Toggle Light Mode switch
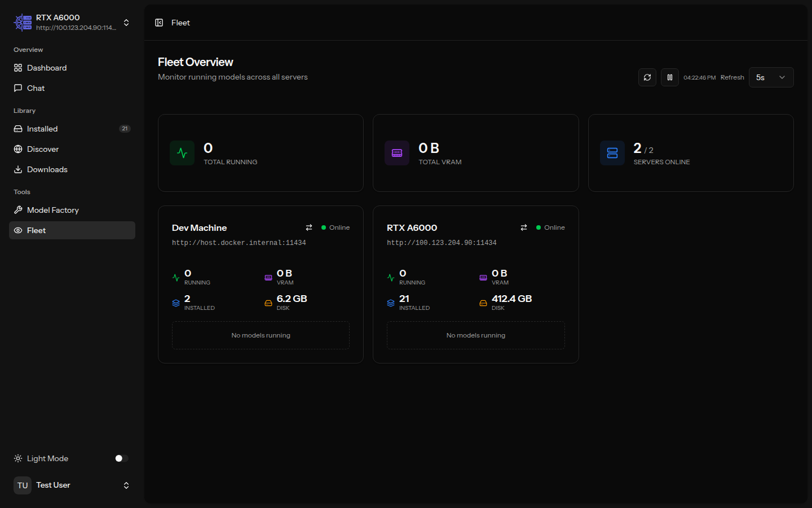The width and height of the screenshot is (812, 508). [120, 458]
